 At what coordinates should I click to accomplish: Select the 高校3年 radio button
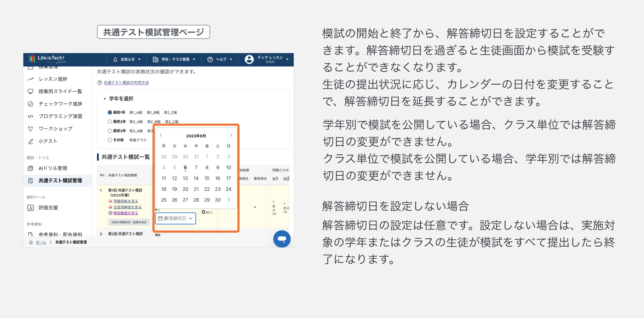(110, 131)
